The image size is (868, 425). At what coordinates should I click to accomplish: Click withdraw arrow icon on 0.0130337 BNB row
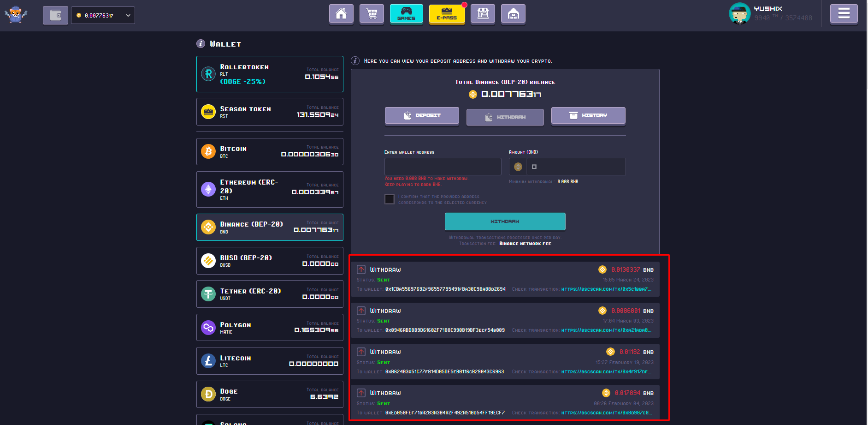pos(361,269)
